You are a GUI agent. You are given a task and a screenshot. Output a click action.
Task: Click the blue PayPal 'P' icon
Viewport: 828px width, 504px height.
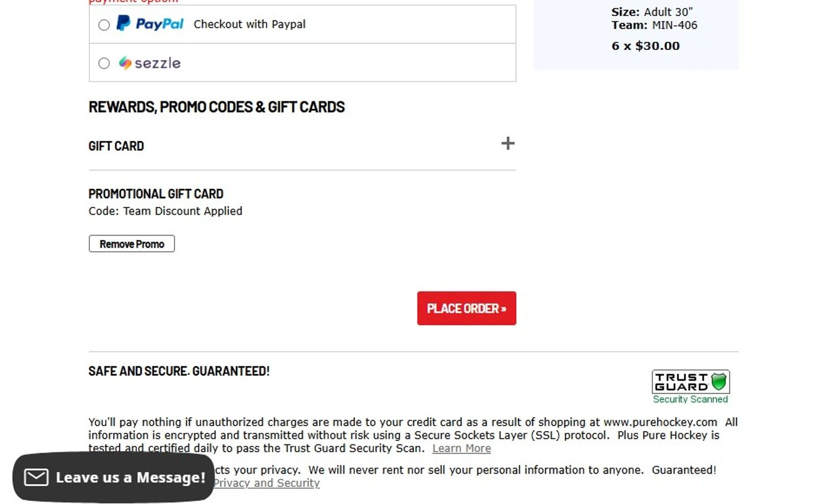[124, 23]
